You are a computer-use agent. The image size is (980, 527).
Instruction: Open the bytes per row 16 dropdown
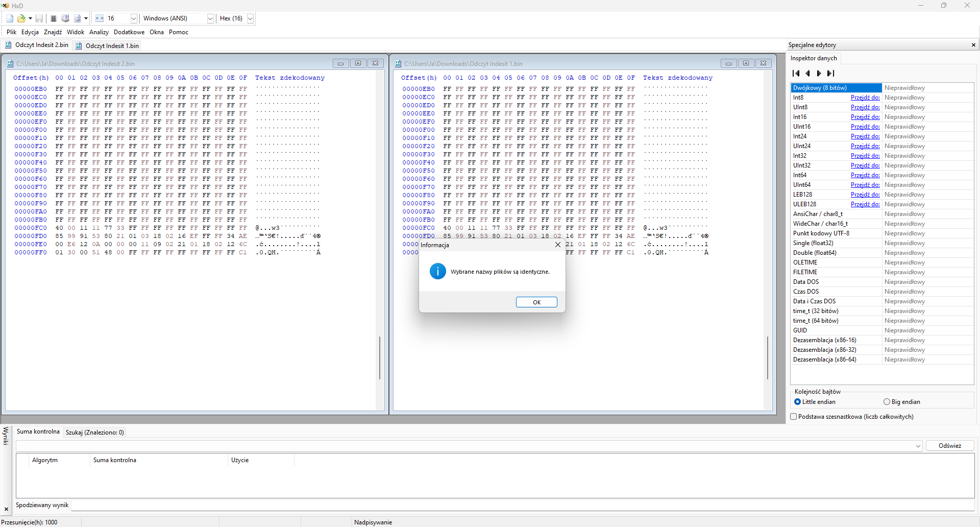(134, 18)
